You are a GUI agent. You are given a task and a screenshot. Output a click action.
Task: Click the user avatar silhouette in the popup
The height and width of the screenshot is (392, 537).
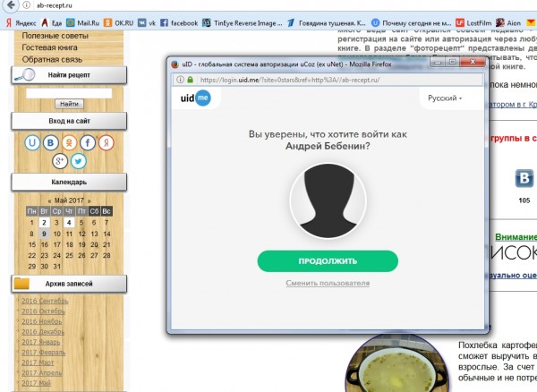[x=328, y=200]
